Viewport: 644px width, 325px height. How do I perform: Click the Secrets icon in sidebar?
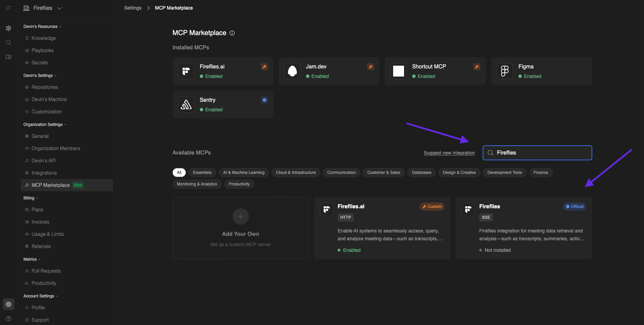coord(27,63)
